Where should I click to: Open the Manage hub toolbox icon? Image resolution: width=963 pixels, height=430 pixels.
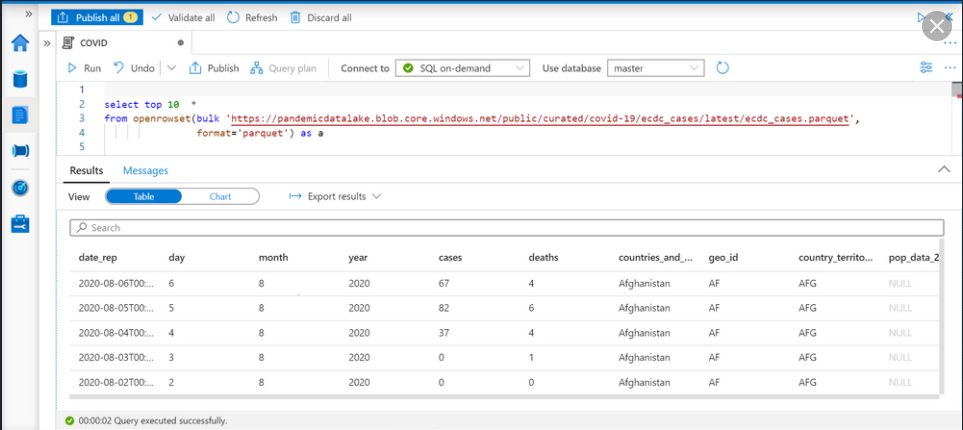pos(20,224)
